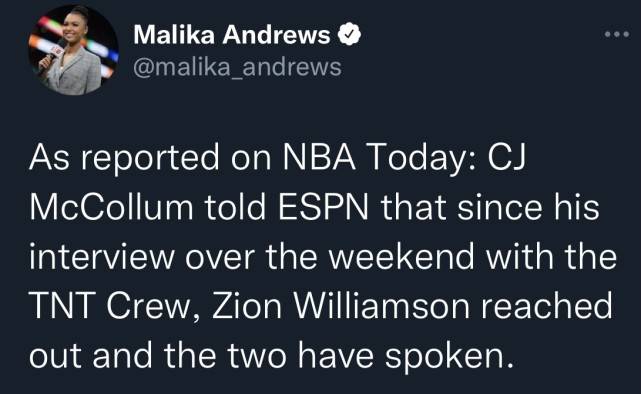Click the word "weekend" in the tweet
The height and width of the screenshot is (394, 641).
(x=401, y=257)
